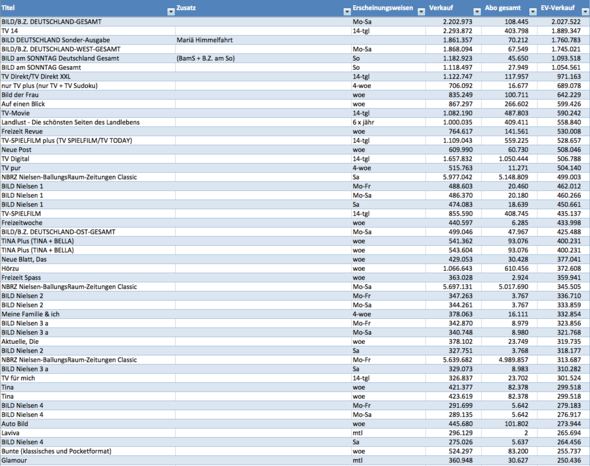590x466 pixels.
Task: Select the Erscheinungsweisen header cell
Action: [x=388, y=8]
